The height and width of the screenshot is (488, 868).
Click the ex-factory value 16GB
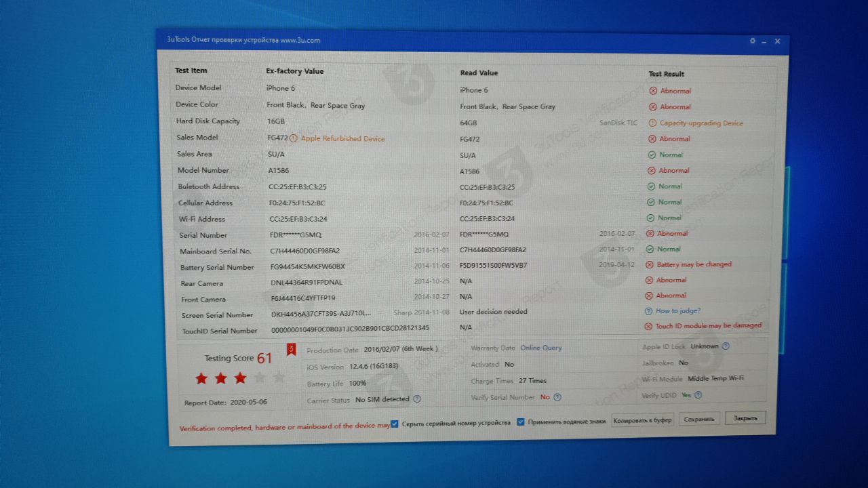276,121
